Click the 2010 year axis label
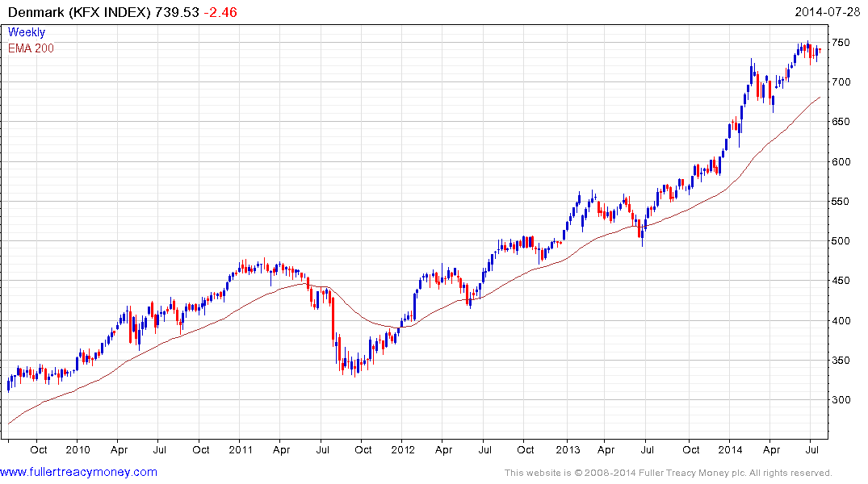This screenshot has width=868, height=484. pos(78,449)
